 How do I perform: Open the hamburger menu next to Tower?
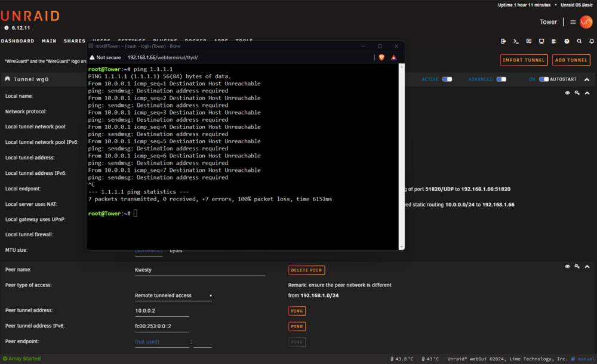573,22
